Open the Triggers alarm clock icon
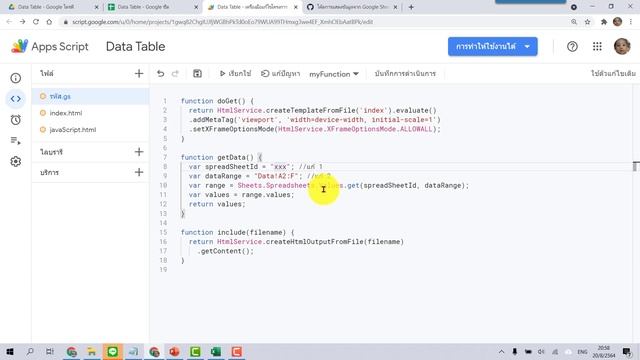Viewport: 640px width, 360px height. 16,120
